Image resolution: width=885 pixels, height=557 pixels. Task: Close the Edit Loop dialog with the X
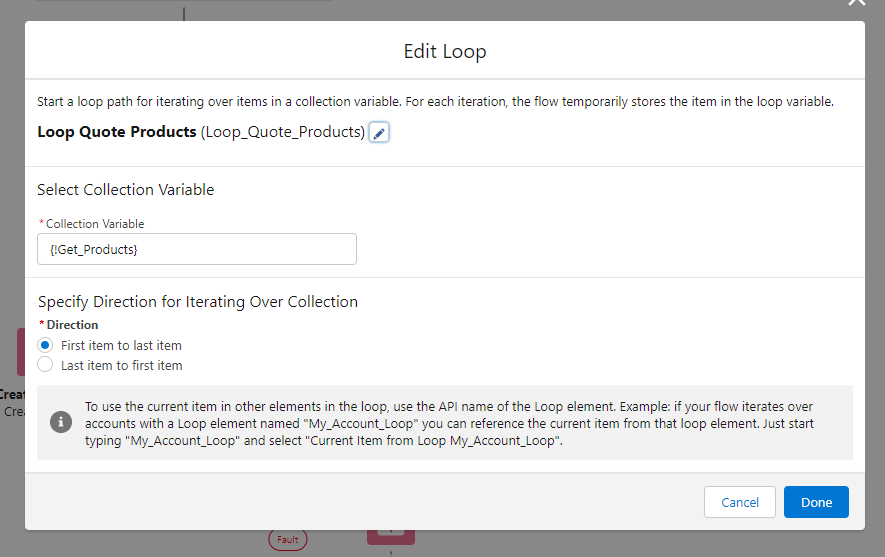855,3
